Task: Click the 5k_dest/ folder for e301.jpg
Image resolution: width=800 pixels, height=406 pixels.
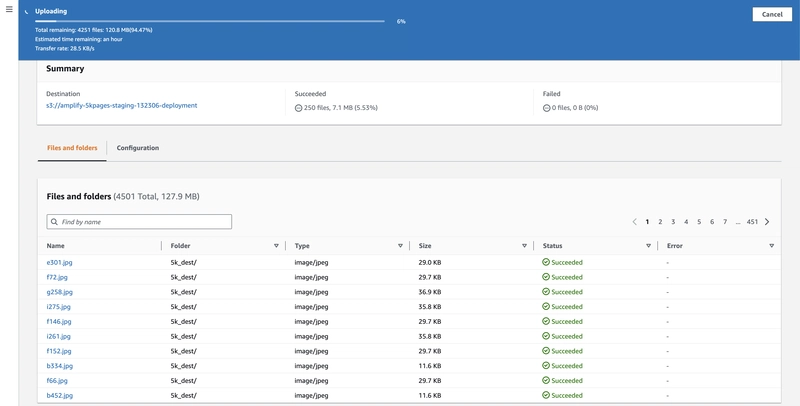Action: (x=184, y=263)
